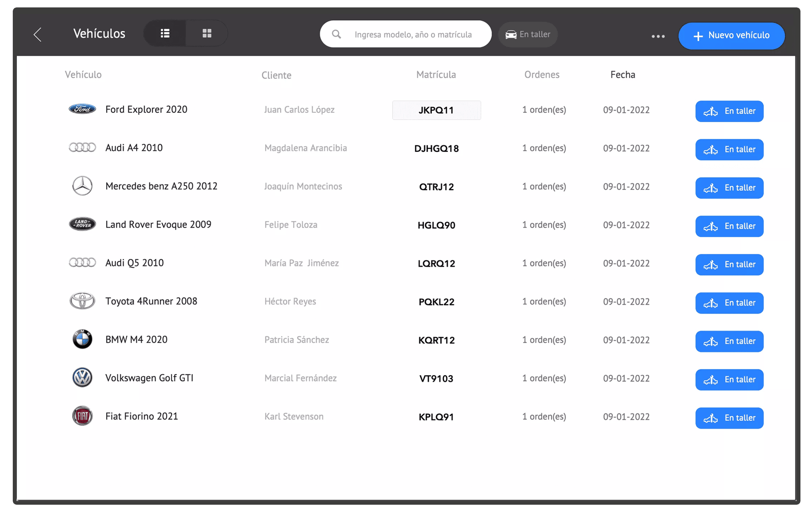Click the 'En taller' button for Toyota 4Runner
The width and height of the screenshot is (812, 515).
[x=729, y=303]
